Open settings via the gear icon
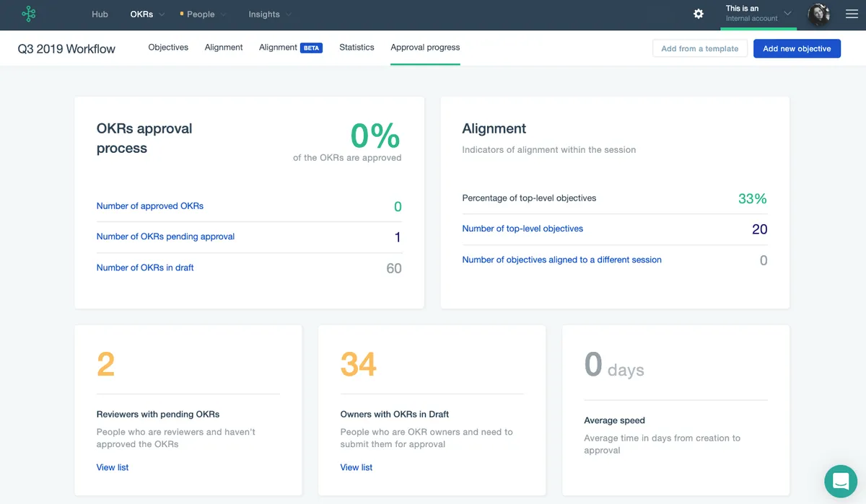866x504 pixels. [x=698, y=14]
